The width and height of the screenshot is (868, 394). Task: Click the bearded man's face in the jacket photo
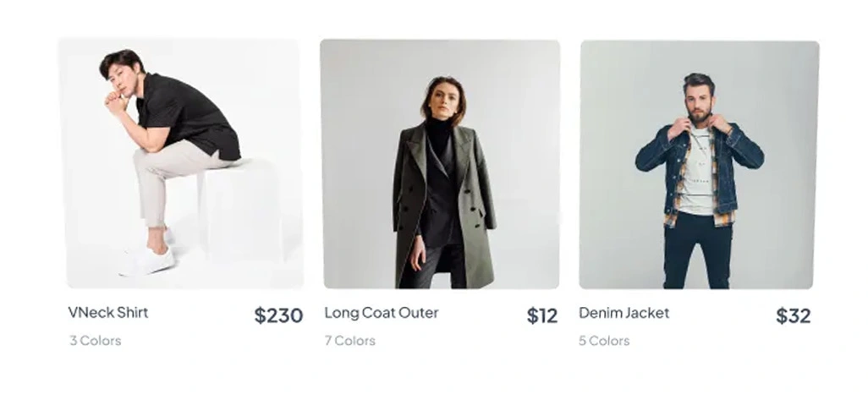[x=700, y=99]
